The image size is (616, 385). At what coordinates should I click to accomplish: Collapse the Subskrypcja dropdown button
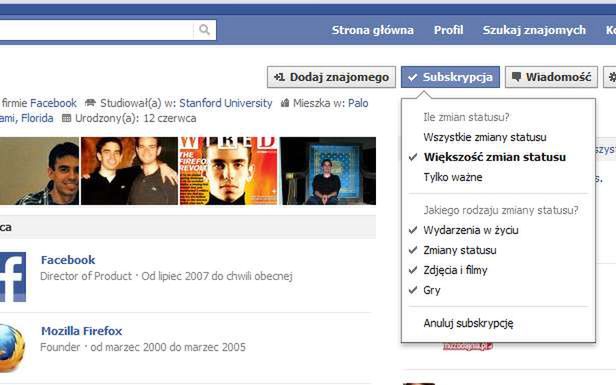tap(450, 77)
